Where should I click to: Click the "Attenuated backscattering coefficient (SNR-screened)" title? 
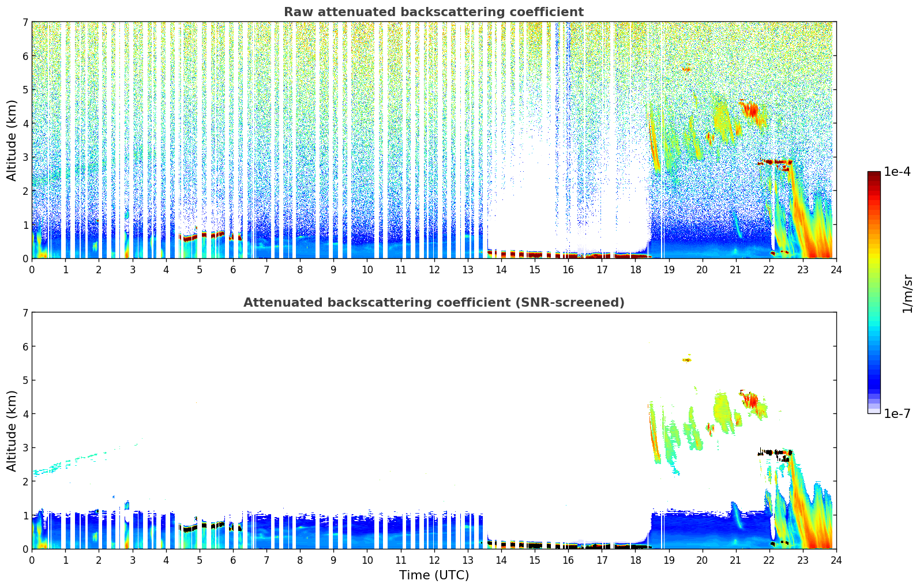click(434, 303)
